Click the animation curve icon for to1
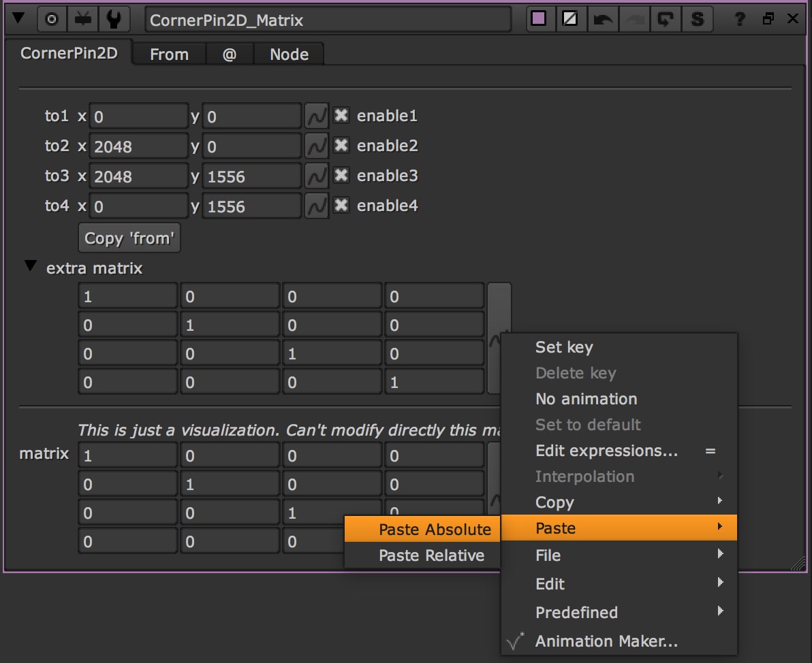812x663 pixels. [x=316, y=116]
